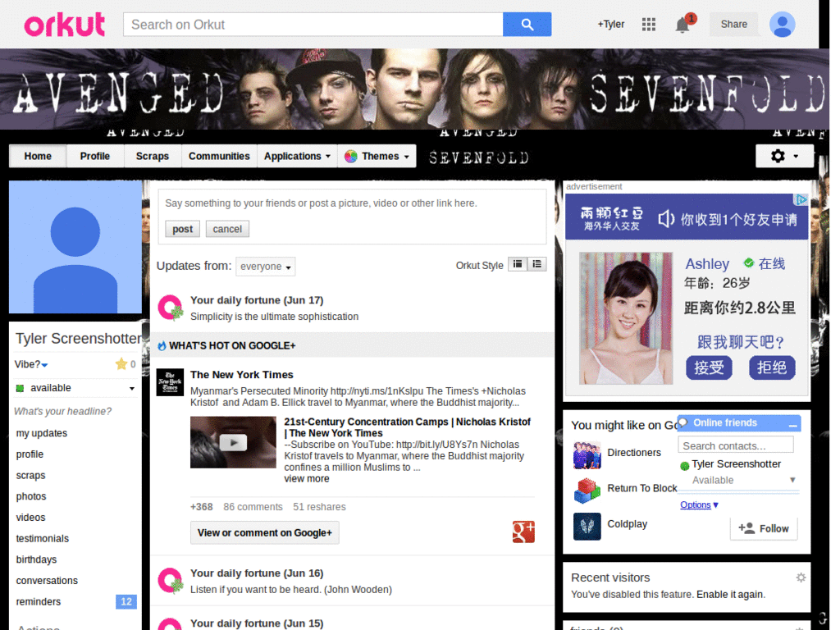Screen dimensions: 840x630
Task: Open the Profile tab
Action: [x=95, y=156]
